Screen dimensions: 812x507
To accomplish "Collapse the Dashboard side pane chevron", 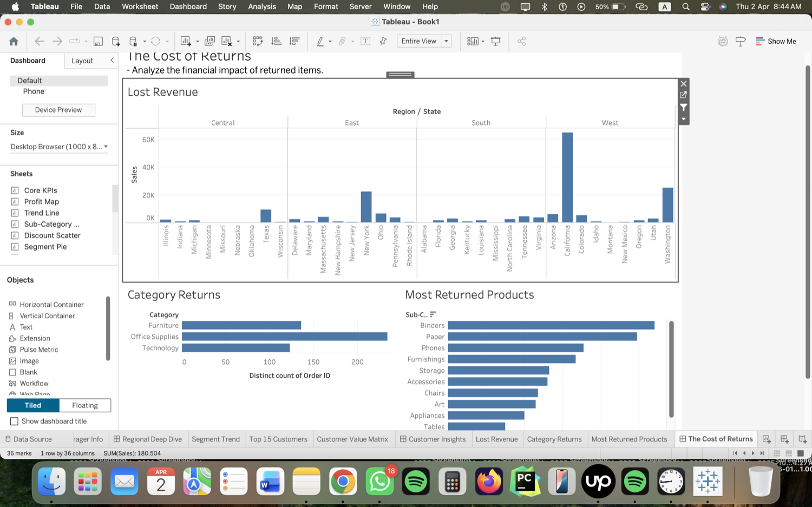I will click(x=112, y=60).
